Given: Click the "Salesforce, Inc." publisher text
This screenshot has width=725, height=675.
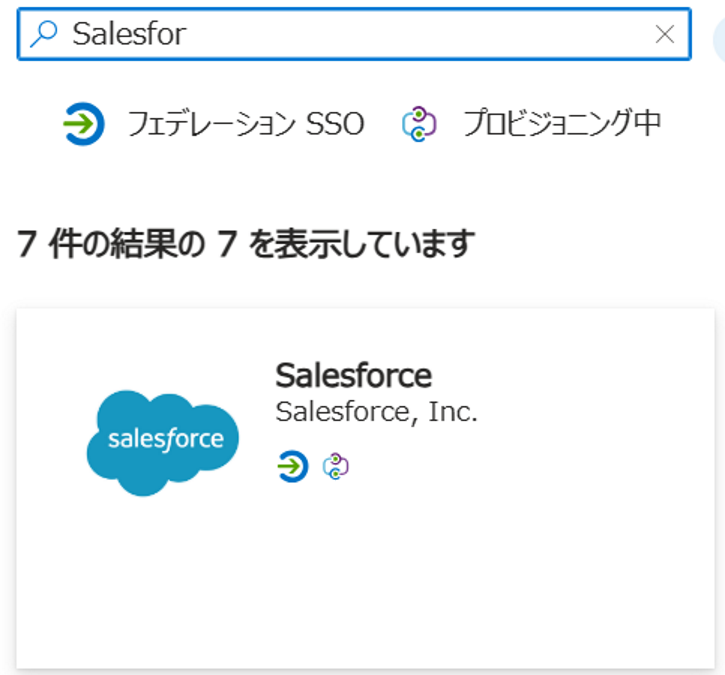Looking at the screenshot, I should point(376,412).
